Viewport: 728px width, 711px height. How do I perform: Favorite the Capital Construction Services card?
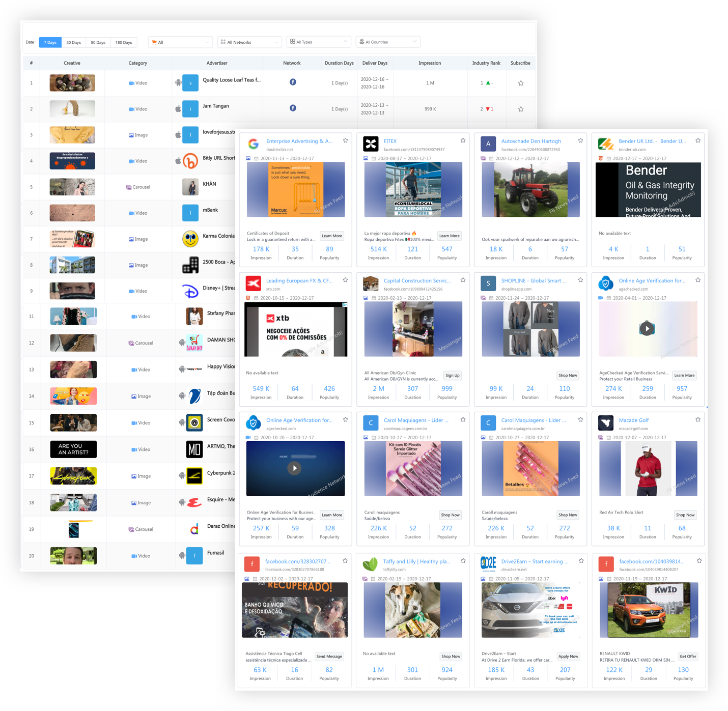point(463,280)
